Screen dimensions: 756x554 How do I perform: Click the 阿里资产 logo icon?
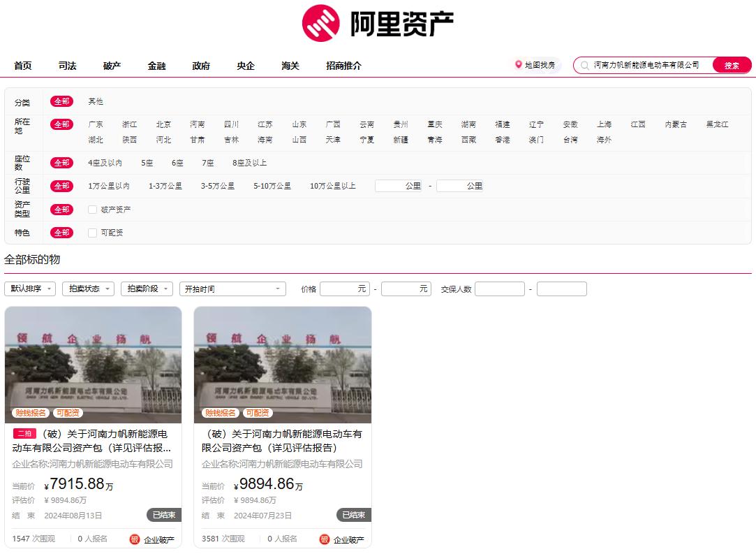320,23
